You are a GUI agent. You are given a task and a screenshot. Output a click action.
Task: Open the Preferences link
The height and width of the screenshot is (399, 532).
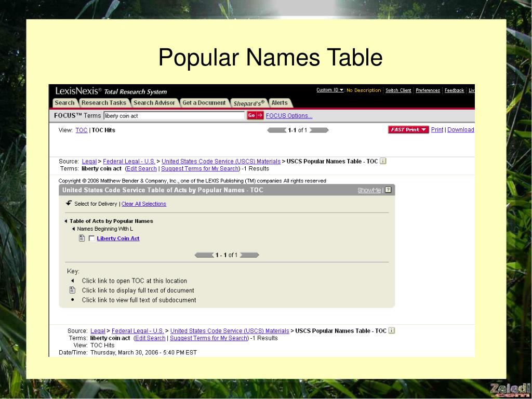pyautogui.click(x=428, y=90)
